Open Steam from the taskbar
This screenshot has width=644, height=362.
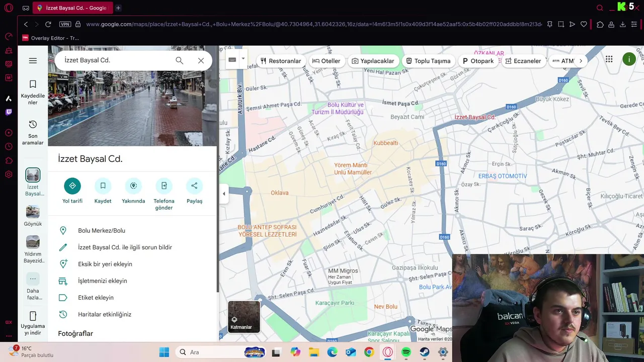[x=425, y=352]
